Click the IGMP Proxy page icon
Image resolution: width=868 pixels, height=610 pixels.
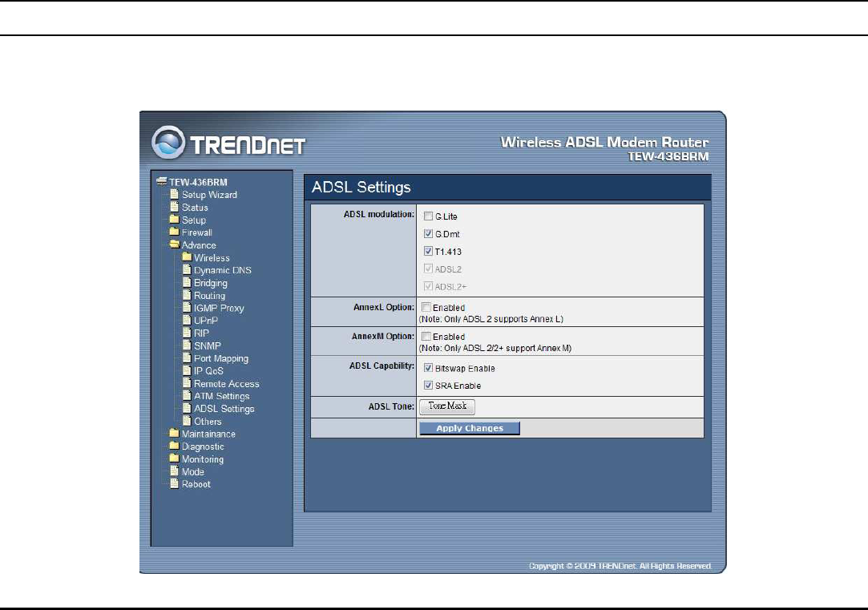pos(187,307)
